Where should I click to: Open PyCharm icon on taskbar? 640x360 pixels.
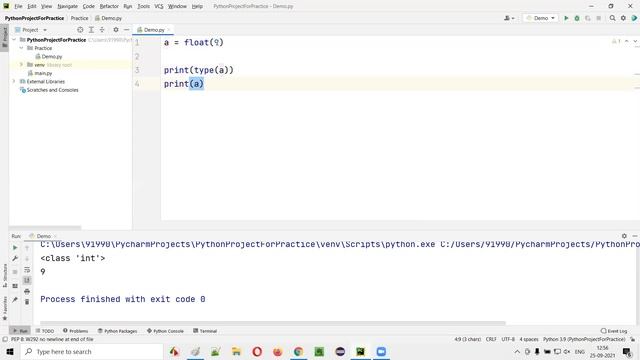tap(360, 351)
